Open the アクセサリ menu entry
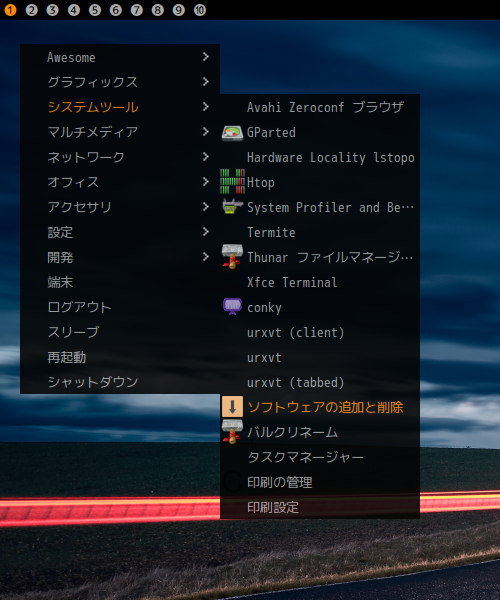500x600 pixels. point(120,207)
